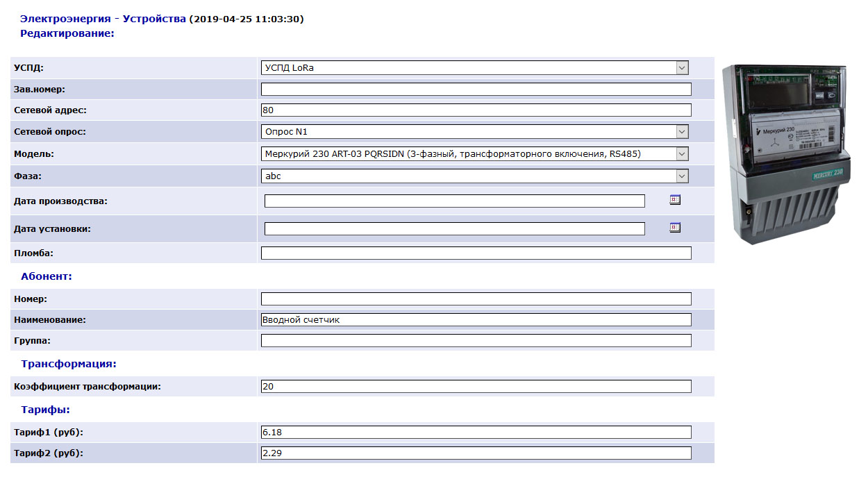Focus the Сетевой адрес field with 80
The width and height of the screenshot is (868, 486).
[x=476, y=110]
